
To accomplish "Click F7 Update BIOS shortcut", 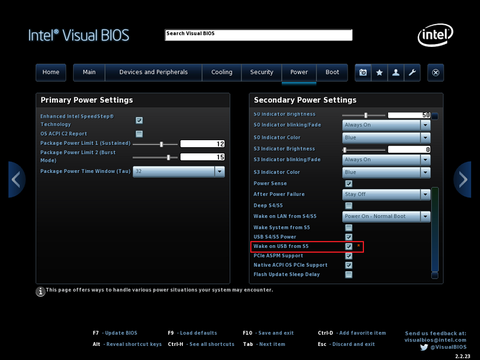I will (115, 333).
